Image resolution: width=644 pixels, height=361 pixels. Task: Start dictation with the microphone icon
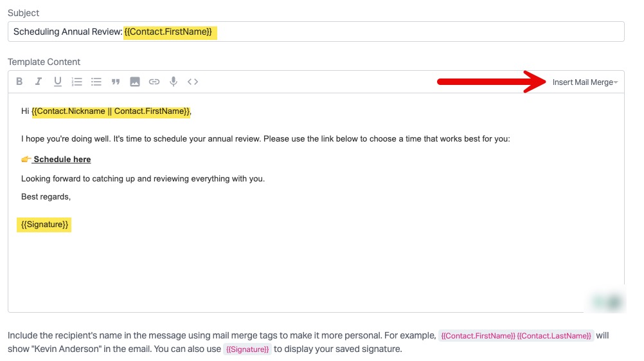(174, 82)
